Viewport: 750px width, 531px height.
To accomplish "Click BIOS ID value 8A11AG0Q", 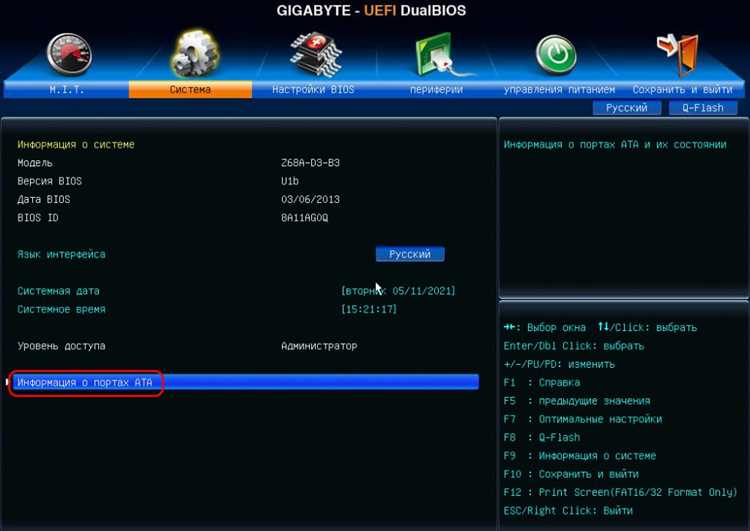I will tap(305, 218).
